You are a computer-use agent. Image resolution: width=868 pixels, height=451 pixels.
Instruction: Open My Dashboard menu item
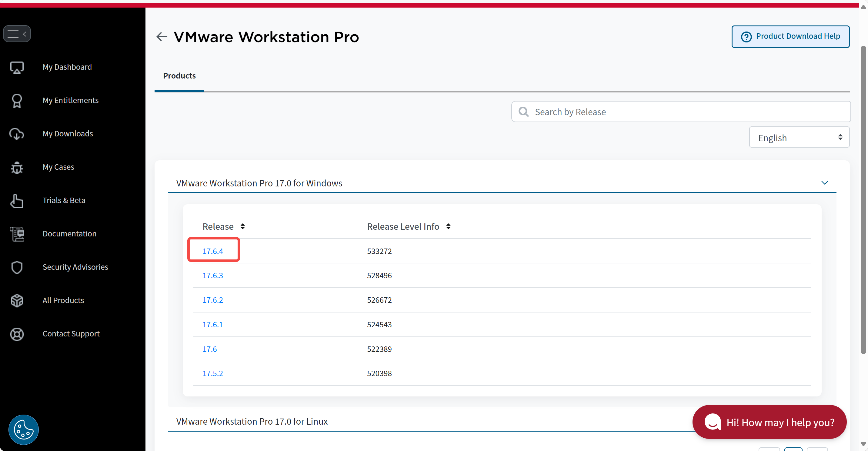click(x=67, y=67)
